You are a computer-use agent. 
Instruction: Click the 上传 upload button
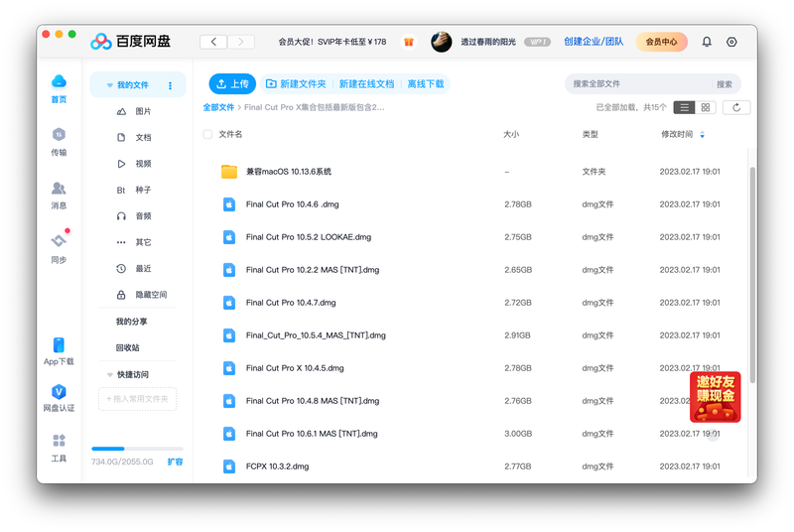pos(232,84)
